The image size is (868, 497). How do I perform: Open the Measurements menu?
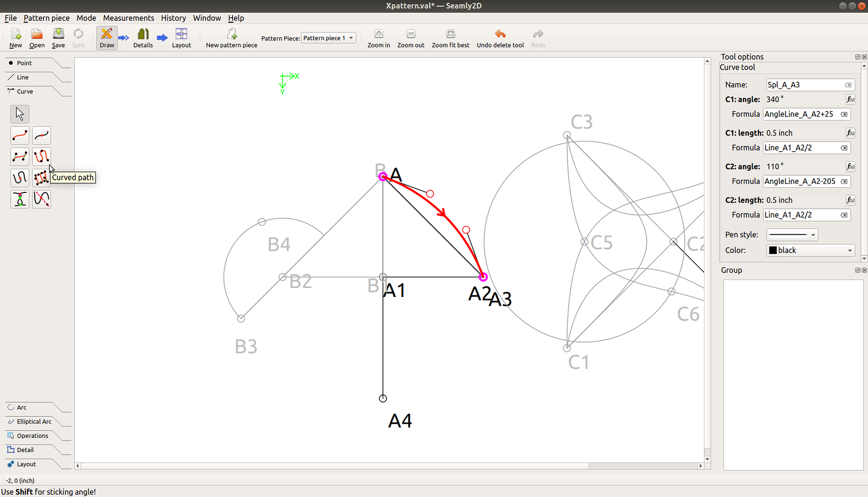click(128, 18)
